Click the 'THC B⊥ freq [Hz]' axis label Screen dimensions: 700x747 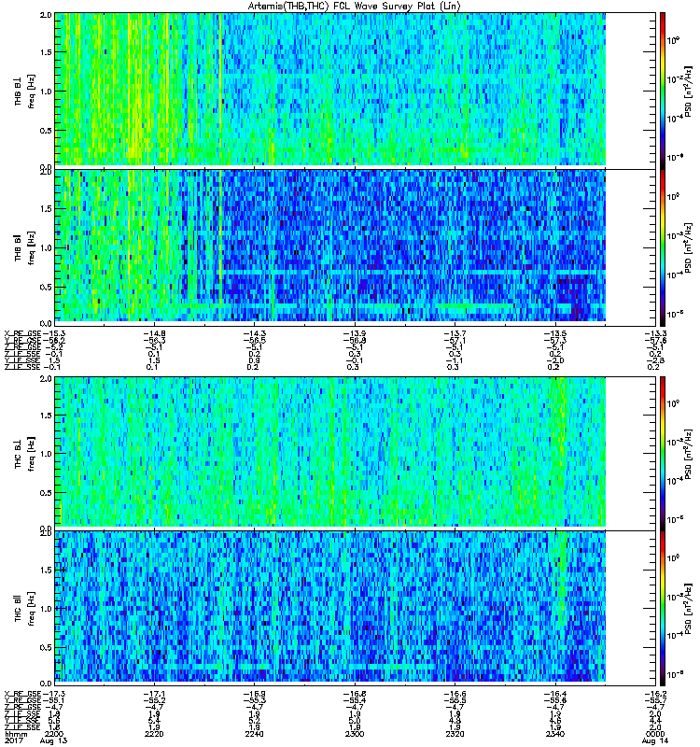coord(24,453)
